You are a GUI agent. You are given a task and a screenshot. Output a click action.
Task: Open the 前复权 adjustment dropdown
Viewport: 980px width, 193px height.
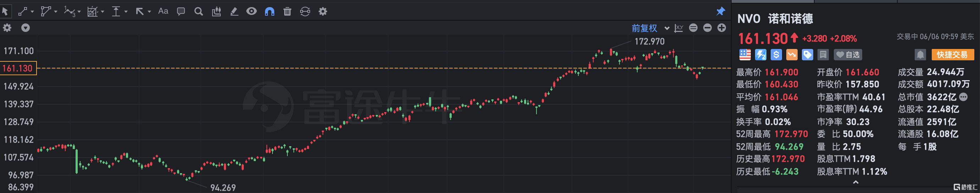(650, 28)
